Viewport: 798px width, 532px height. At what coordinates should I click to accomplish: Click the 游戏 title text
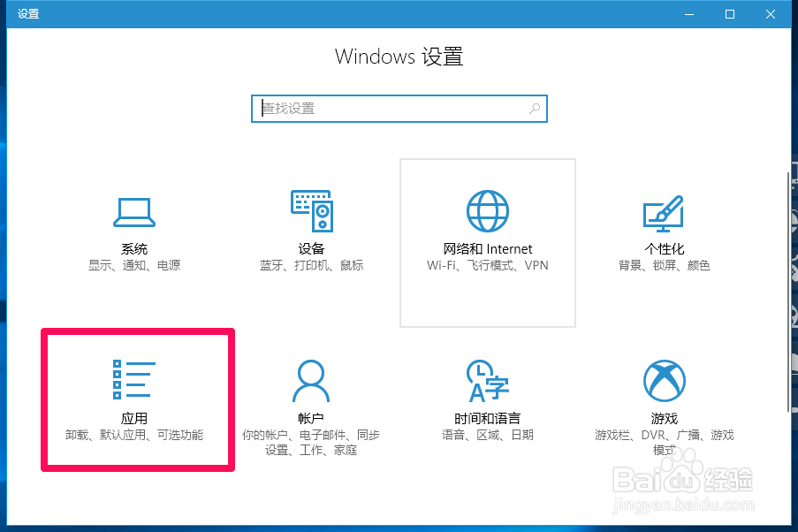click(x=665, y=419)
